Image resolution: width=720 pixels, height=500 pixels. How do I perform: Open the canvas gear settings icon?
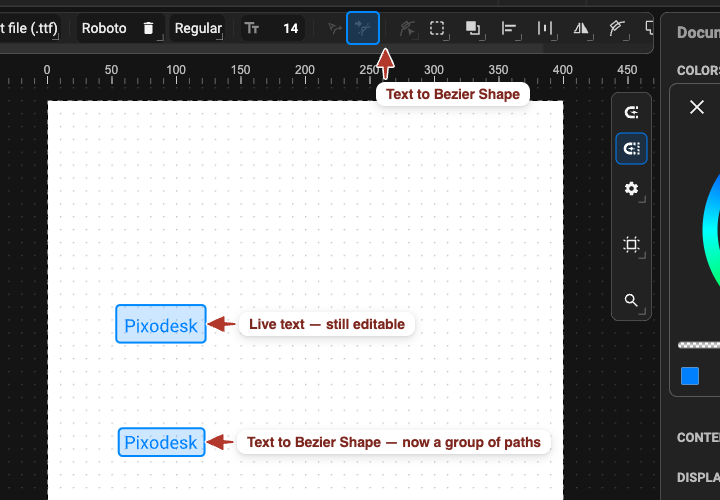pos(631,188)
